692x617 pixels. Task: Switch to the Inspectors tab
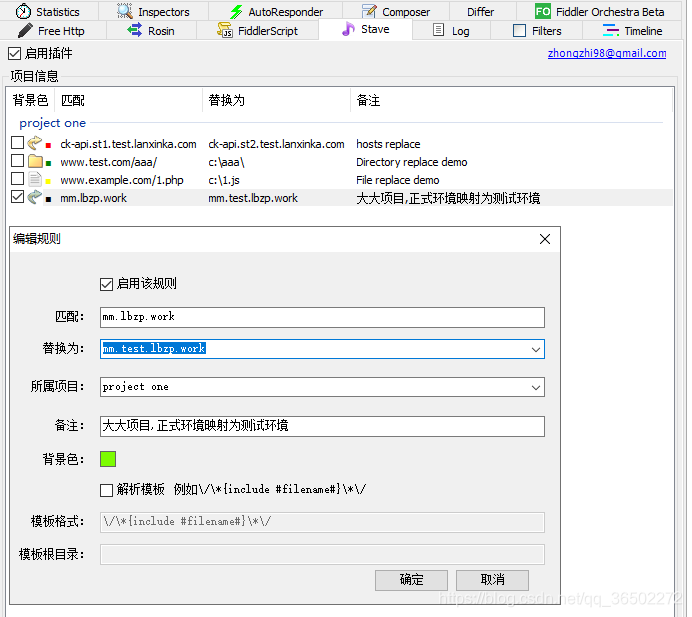pos(154,11)
